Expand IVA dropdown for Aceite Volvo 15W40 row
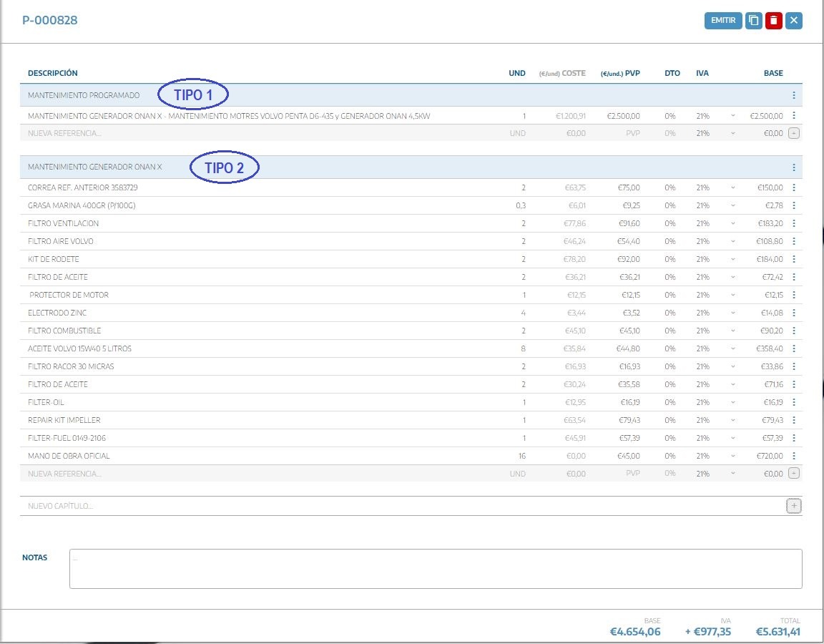Viewport: 824px width, 644px height. pyautogui.click(x=732, y=348)
